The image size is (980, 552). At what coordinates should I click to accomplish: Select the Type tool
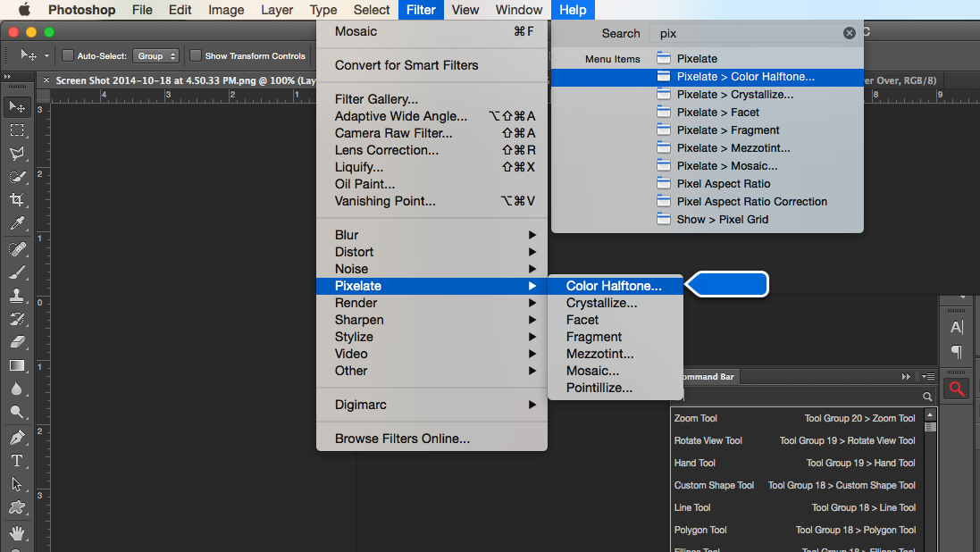(17, 461)
